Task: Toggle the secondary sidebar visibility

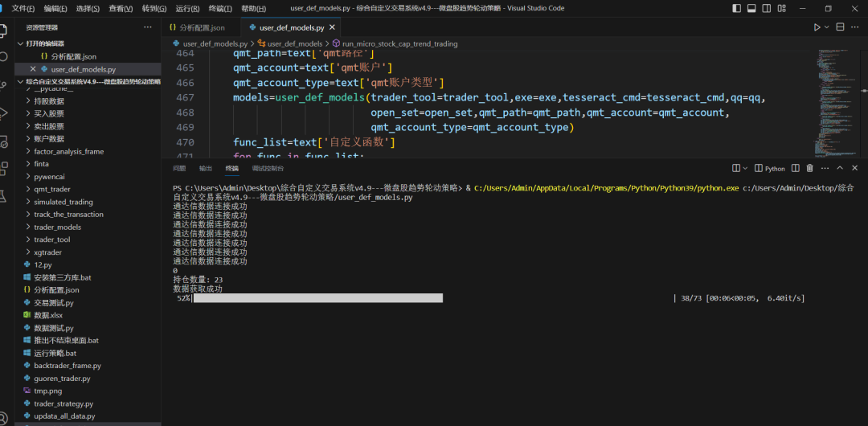Action: tap(766, 8)
